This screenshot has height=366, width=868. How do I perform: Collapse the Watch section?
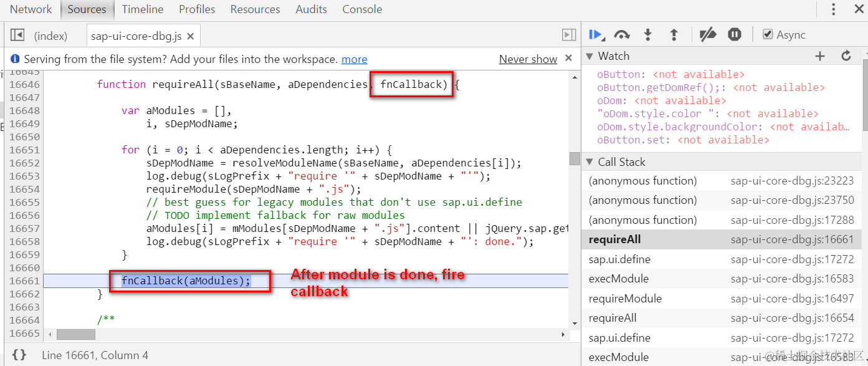pos(589,56)
